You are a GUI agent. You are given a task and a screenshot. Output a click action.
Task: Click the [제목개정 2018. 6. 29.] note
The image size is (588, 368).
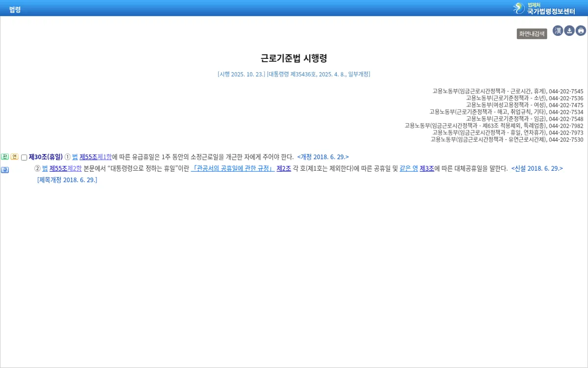67,180
